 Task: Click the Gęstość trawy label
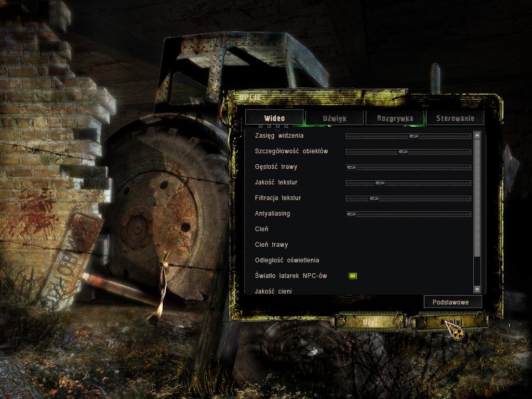276,167
